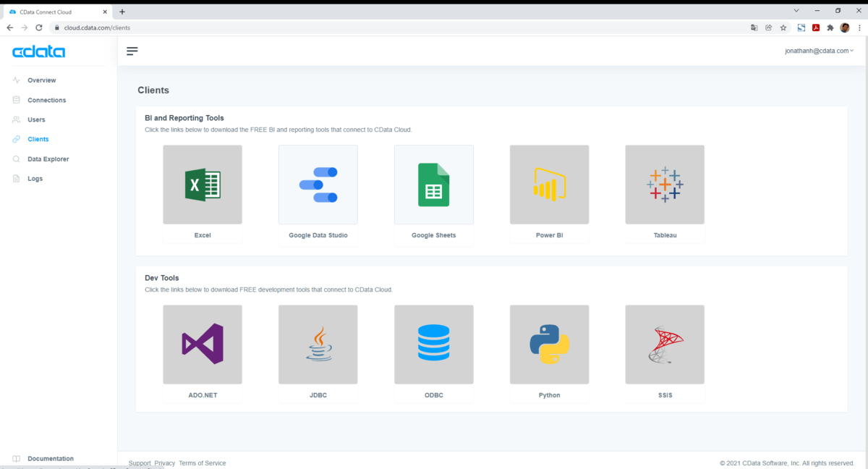Click the Python label
This screenshot has width=868, height=469.
pyautogui.click(x=550, y=395)
